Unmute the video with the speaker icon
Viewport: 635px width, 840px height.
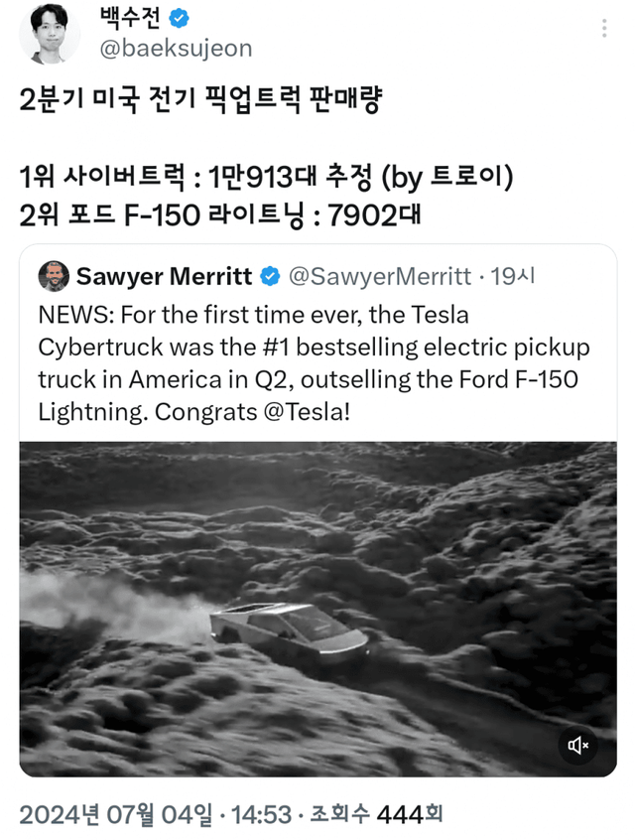pos(578,745)
